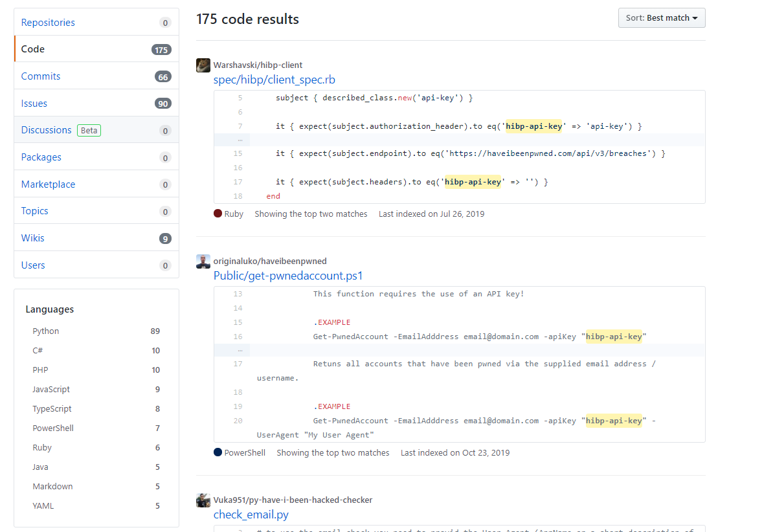This screenshot has height=532, width=762.
Task: Filter results by Markdown language
Action: [x=96, y=487]
